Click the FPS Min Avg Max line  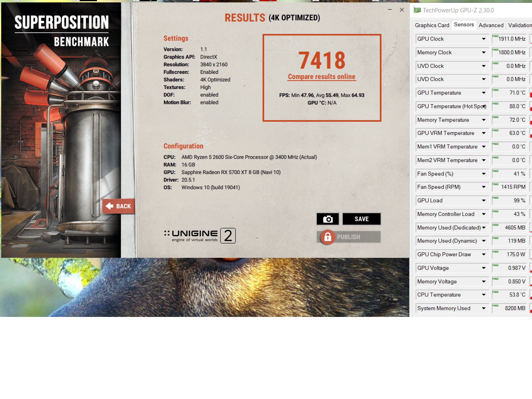click(322, 95)
